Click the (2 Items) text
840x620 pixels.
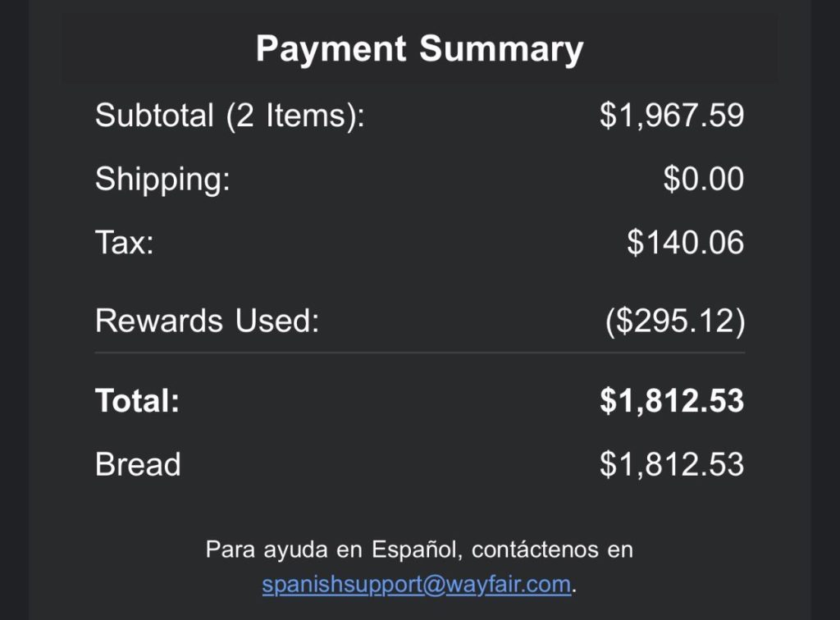(x=294, y=116)
